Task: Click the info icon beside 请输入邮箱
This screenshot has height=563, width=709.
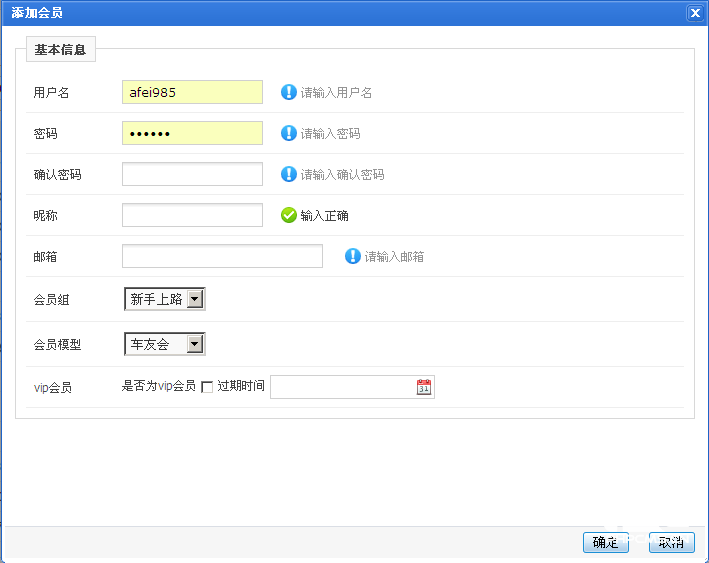Action: (353, 256)
